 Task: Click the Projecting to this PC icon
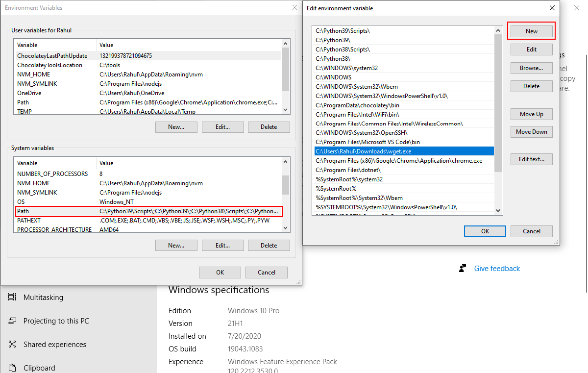13,321
